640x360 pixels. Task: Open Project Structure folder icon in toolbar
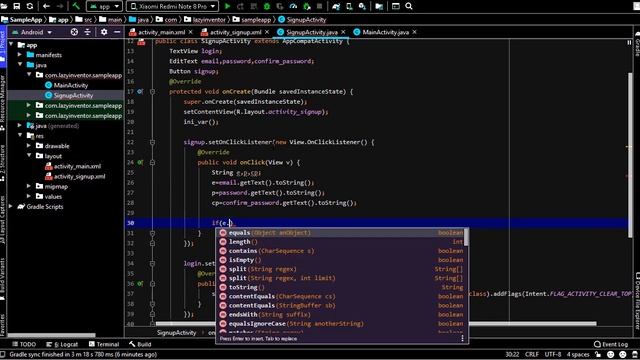[379, 6]
